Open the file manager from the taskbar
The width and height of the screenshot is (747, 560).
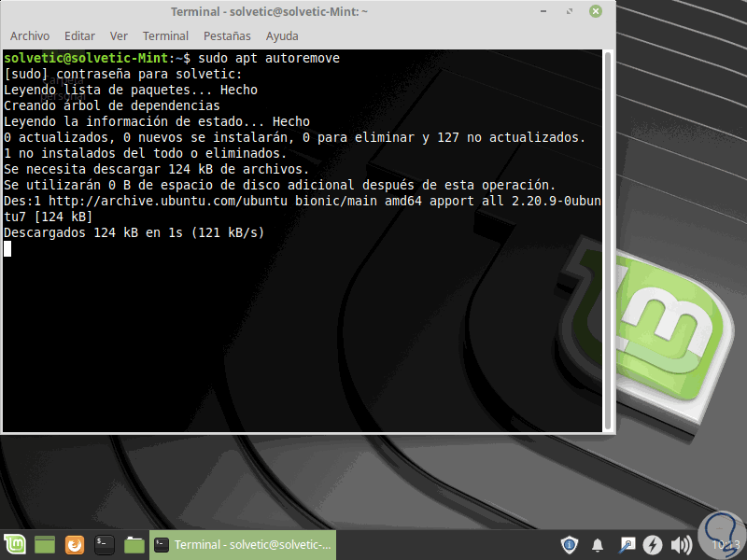click(x=134, y=544)
